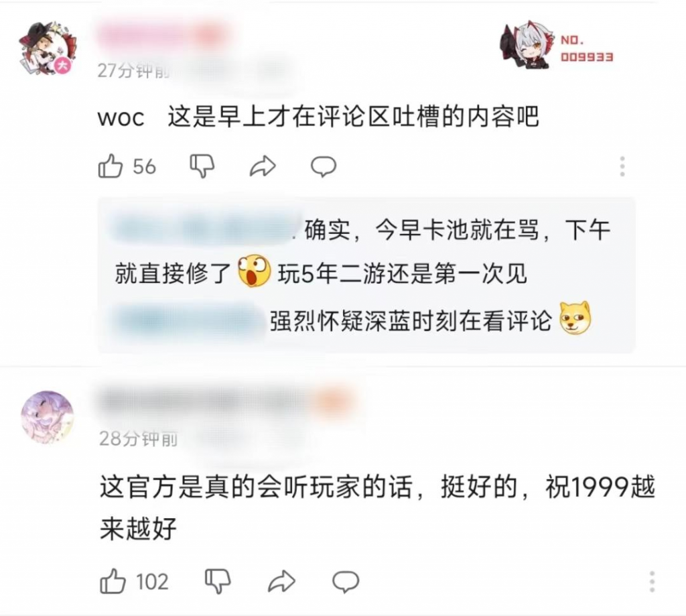This screenshot has width=686, height=616.
Task: Dislike the comment about 1999 official
Action: point(218,581)
